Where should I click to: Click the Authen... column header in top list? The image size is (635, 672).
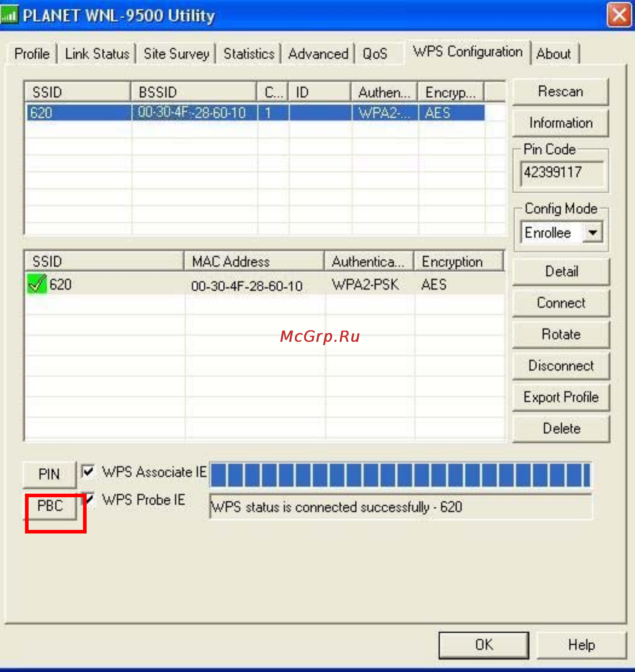click(x=384, y=92)
